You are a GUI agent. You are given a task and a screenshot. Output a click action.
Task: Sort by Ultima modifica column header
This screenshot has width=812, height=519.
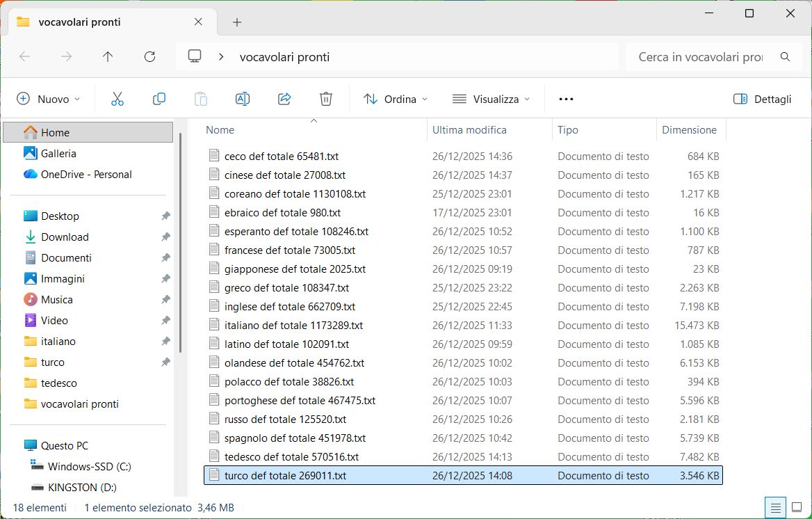pos(469,130)
